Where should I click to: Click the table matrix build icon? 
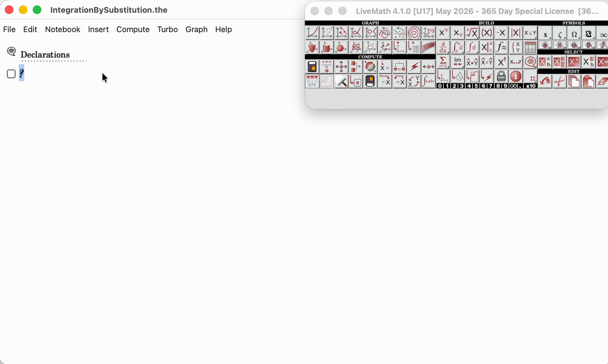click(x=530, y=47)
